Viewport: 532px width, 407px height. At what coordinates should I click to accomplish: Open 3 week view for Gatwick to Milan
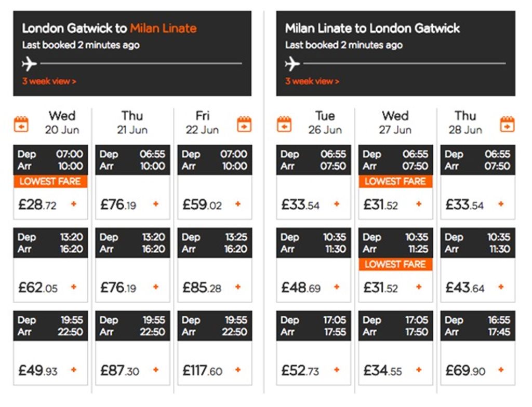pyautogui.click(x=49, y=82)
